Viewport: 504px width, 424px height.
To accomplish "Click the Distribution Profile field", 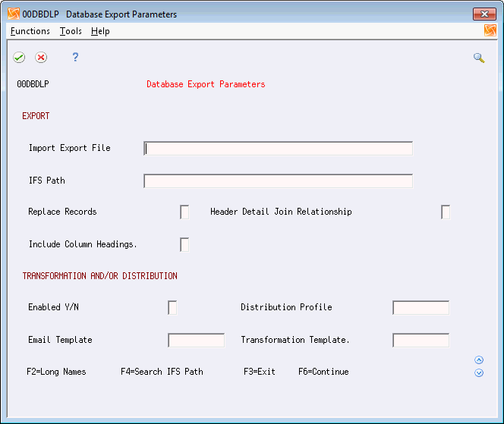I will click(421, 308).
